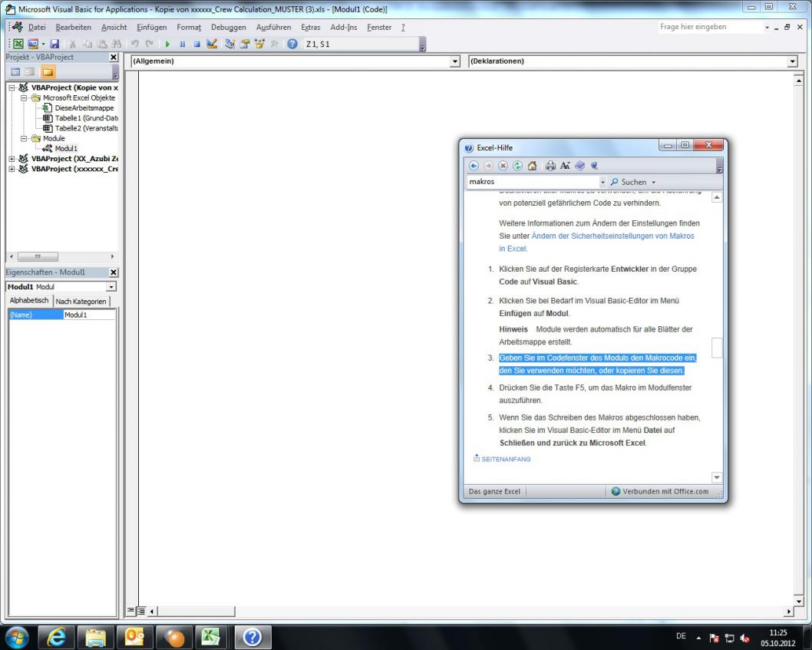Click the Excel-Hilfe vertical scrollbar thumb

click(717, 348)
